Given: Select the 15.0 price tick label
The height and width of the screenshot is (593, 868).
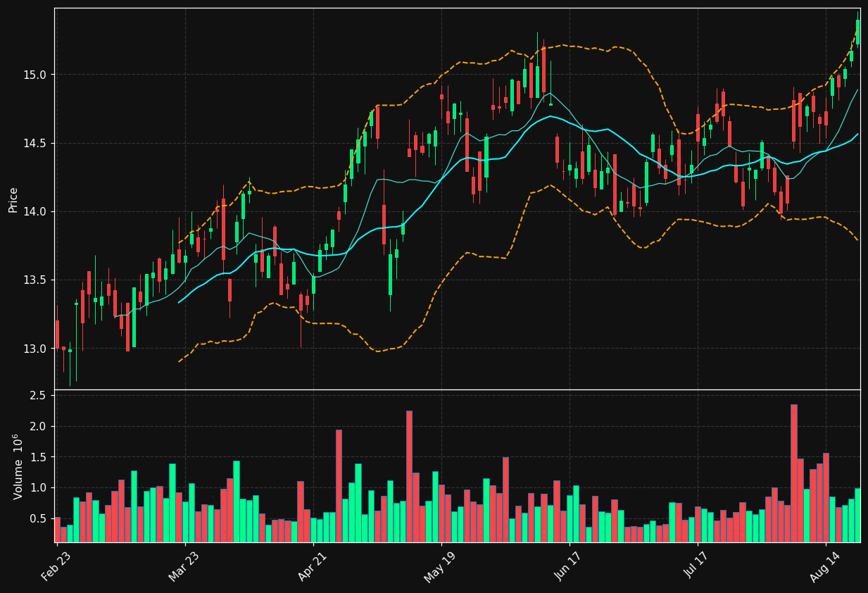Looking at the screenshot, I should (34, 75).
